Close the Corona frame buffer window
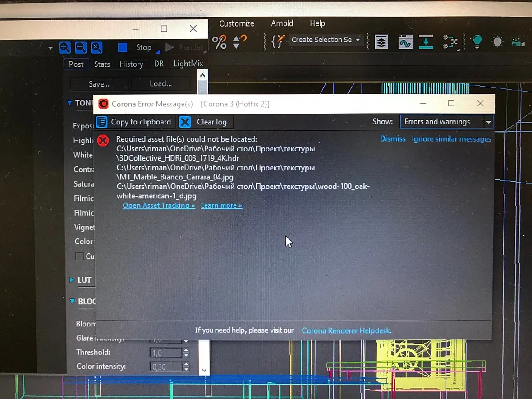 193,29
